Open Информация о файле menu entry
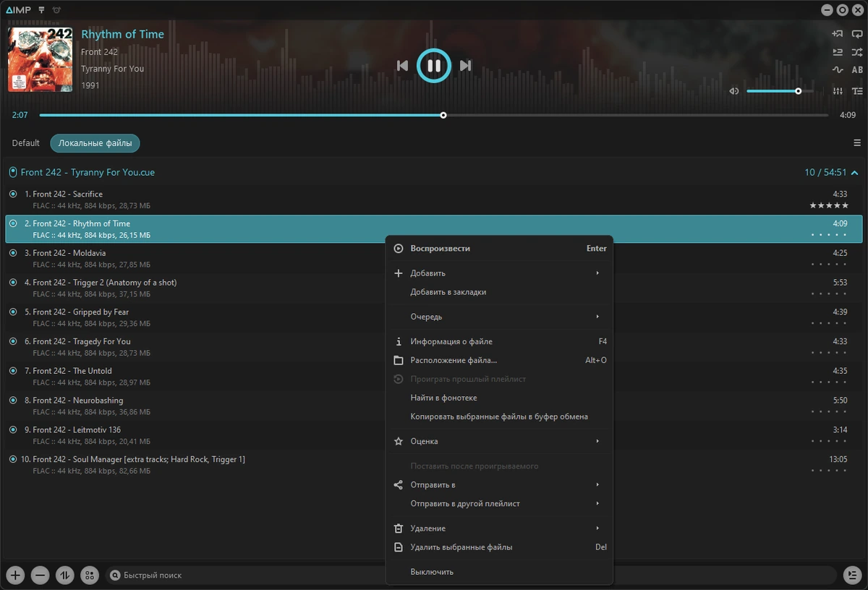The width and height of the screenshot is (868, 590). pyautogui.click(x=499, y=341)
